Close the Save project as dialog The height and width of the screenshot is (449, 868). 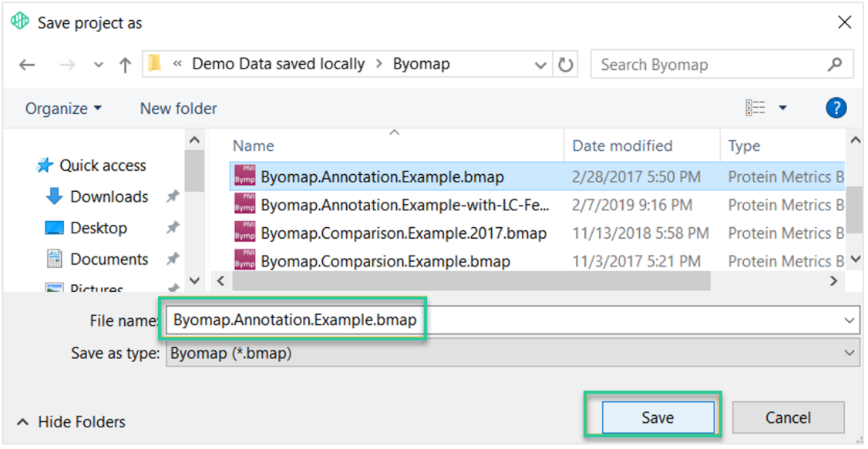click(844, 22)
